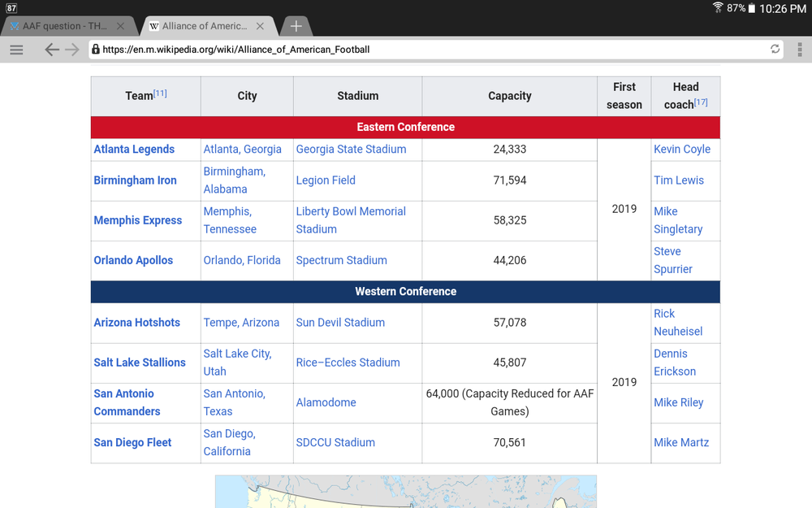Viewport: 812px width, 508px height.
Task: Select the Alliance of American Football tab
Action: tap(205, 26)
